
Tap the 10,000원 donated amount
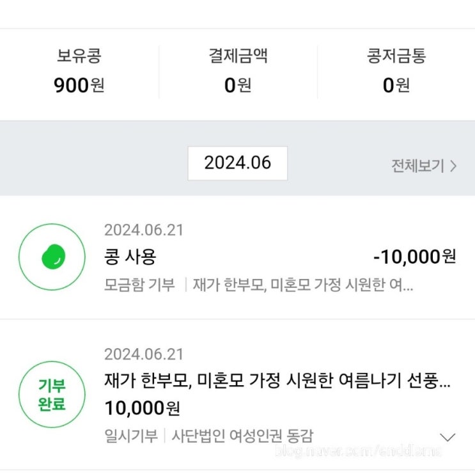(142, 408)
